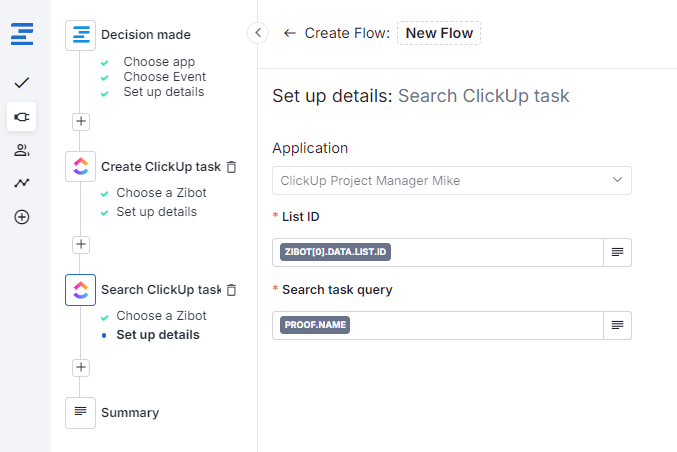The image size is (677, 452).
Task: Delete the Search ClickUp task step
Action: pos(231,290)
